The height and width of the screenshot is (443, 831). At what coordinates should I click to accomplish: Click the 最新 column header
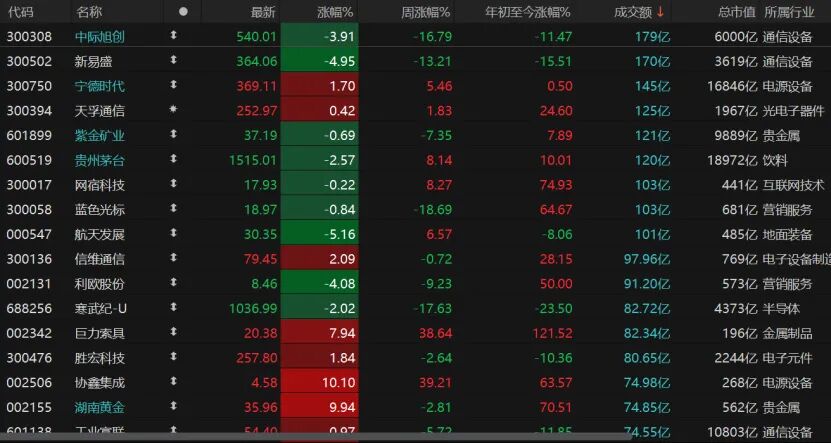click(263, 12)
